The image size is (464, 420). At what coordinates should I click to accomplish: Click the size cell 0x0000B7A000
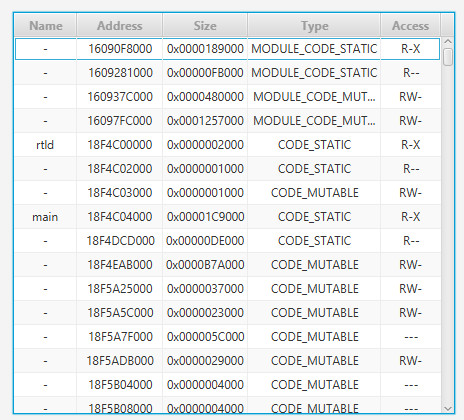pyautogui.click(x=205, y=265)
